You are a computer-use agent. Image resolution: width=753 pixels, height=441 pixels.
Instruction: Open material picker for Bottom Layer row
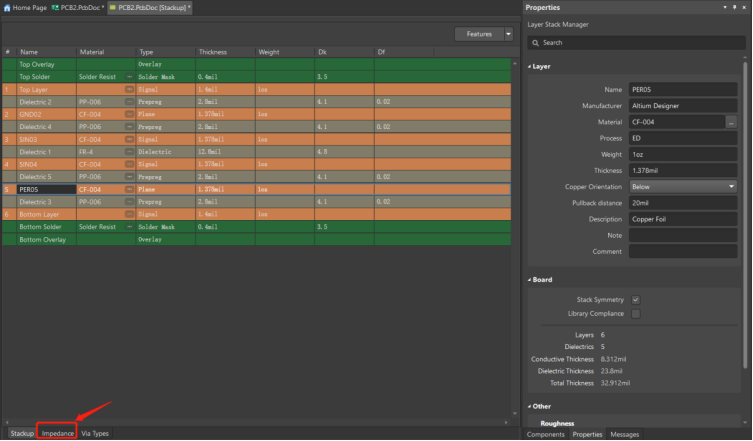[x=129, y=214]
